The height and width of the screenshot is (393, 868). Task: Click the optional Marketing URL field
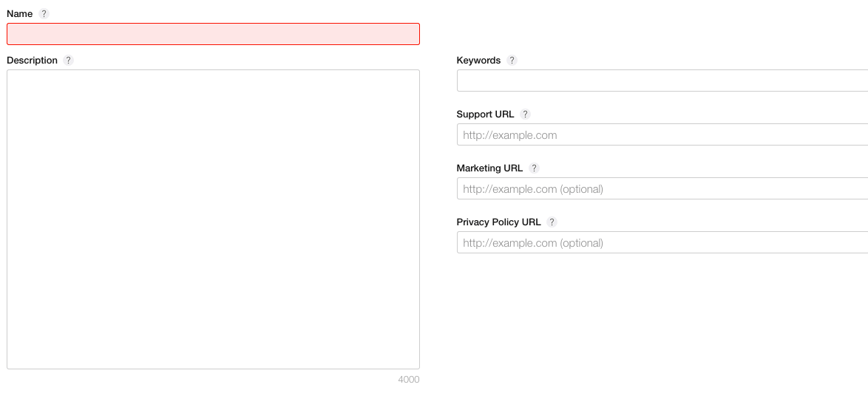click(662, 188)
